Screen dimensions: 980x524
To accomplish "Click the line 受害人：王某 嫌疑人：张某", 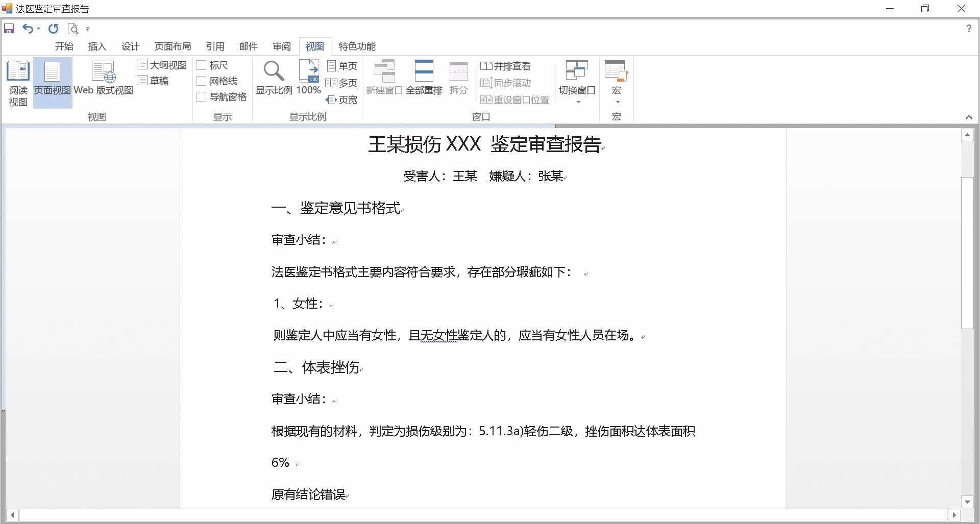I will pos(483,176).
